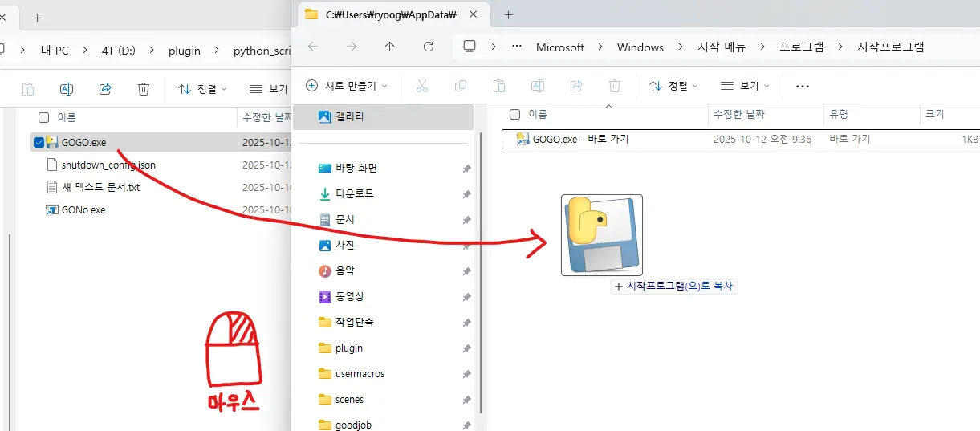Uncheck the GOGO.exe file checkbox
The width and height of the screenshot is (980, 431).
39,143
